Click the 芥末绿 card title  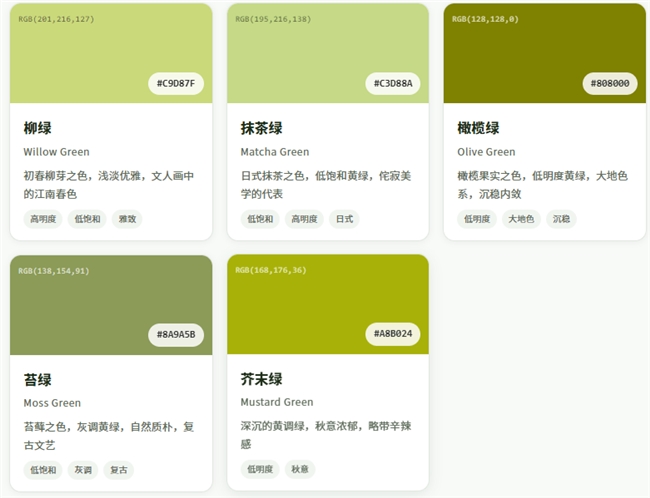coord(262,379)
